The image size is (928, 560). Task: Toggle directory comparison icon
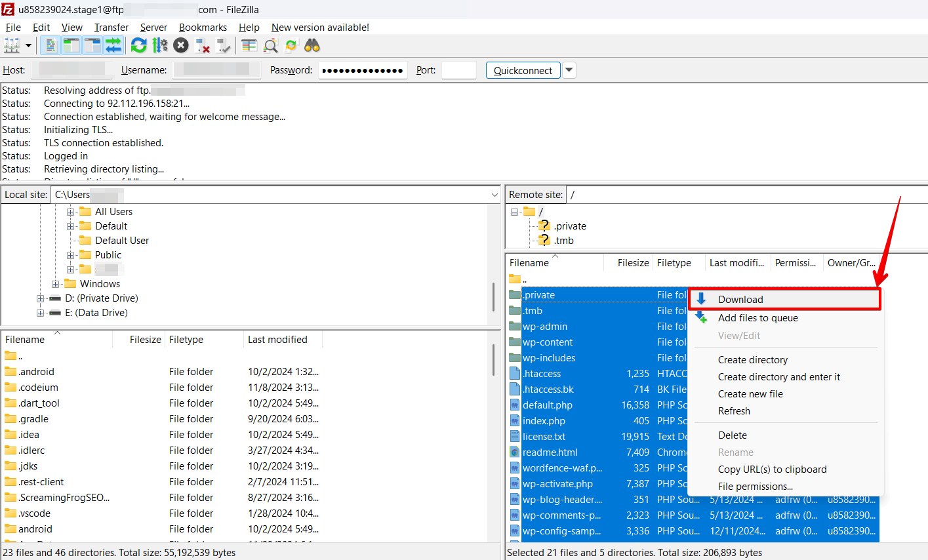pos(270,45)
